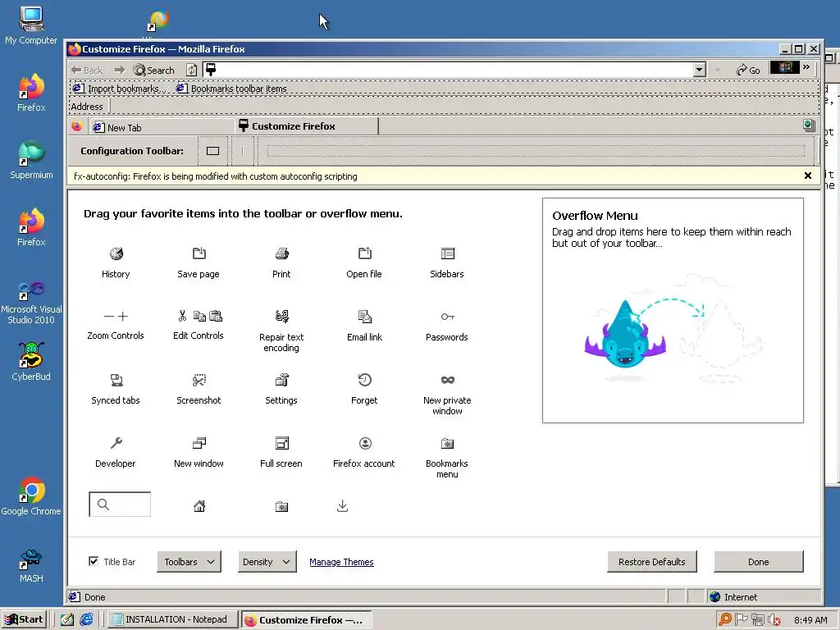Open Google Chrome desktop shortcut
This screenshot has height=630, width=840.
(x=31, y=496)
